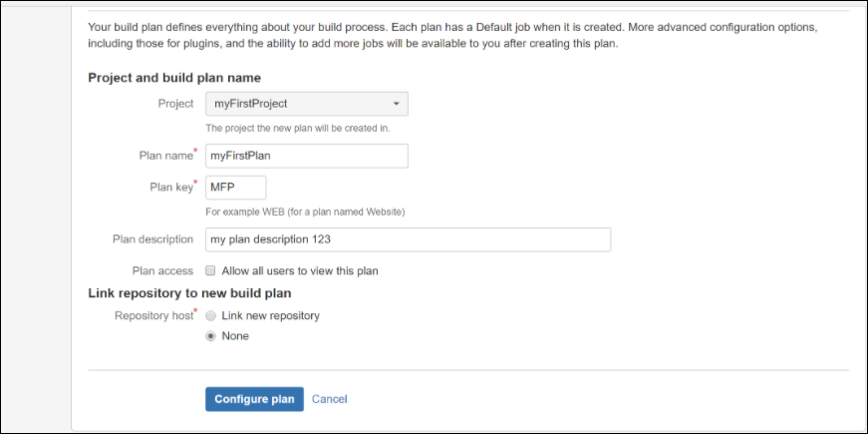Select the Link new repository radio button
Screen dimensions: 868x434
coord(211,315)
